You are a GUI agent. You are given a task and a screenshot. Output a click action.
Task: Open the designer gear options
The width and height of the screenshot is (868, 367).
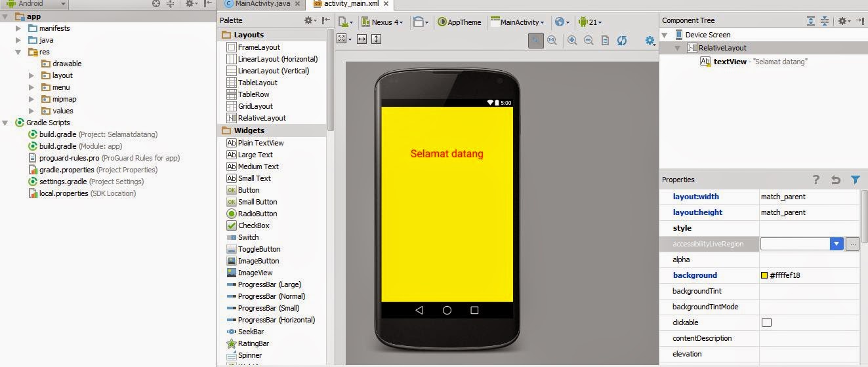click(x=650, y=41)
